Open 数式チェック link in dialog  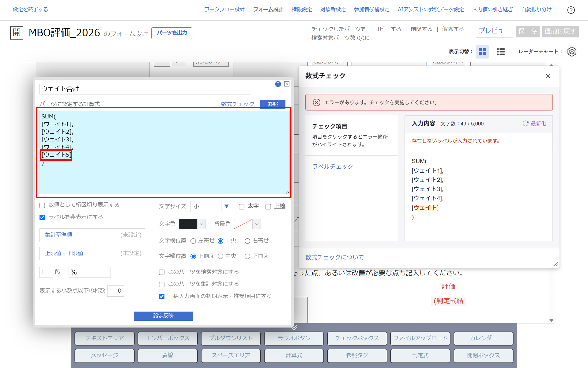pyautogui.click(x=238, y=104)
